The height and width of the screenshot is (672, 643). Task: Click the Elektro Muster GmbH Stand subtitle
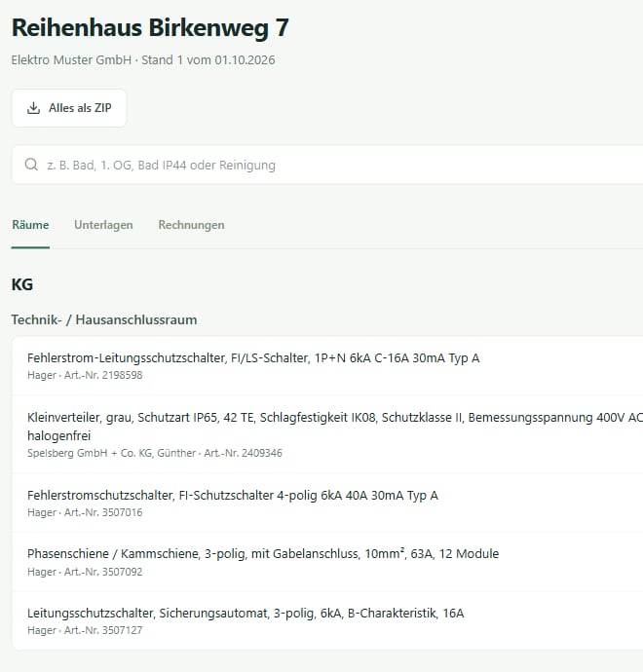click(x=143, y=60)
